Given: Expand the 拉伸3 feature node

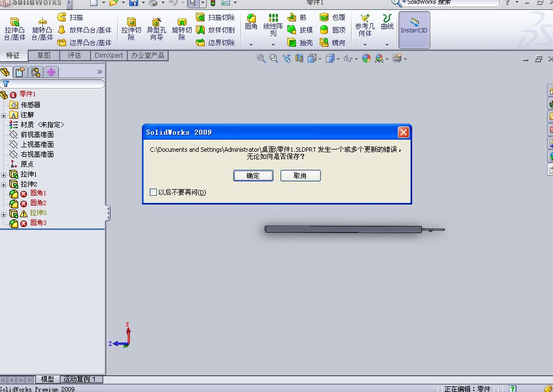Looking at the screenshot, I should 3,214.
